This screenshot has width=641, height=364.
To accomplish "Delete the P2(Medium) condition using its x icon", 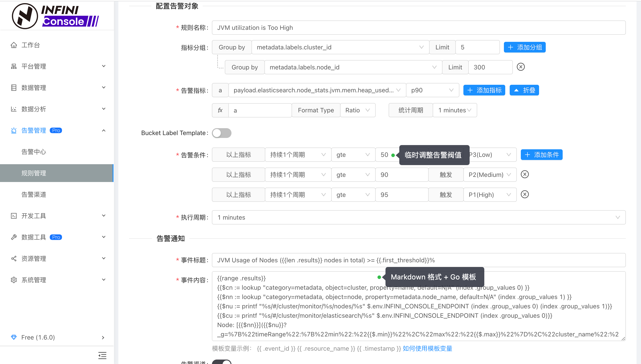I will (525, 174).
